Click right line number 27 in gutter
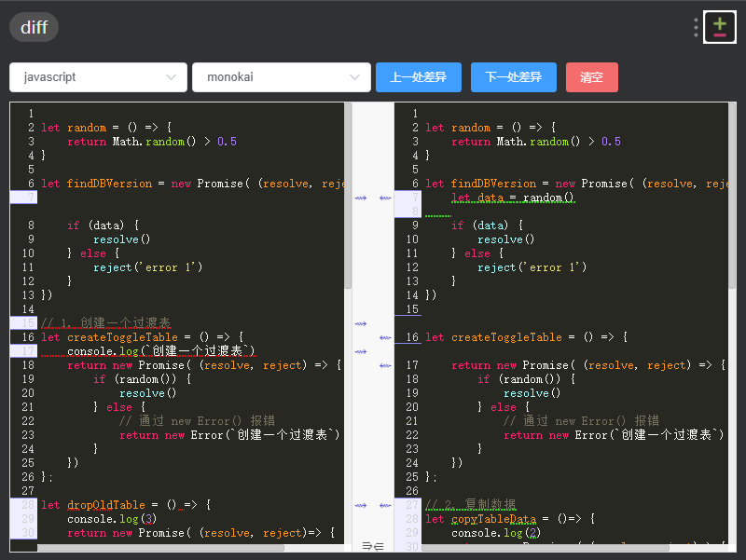The image size is (746, 560). click(x=412, y=505)
